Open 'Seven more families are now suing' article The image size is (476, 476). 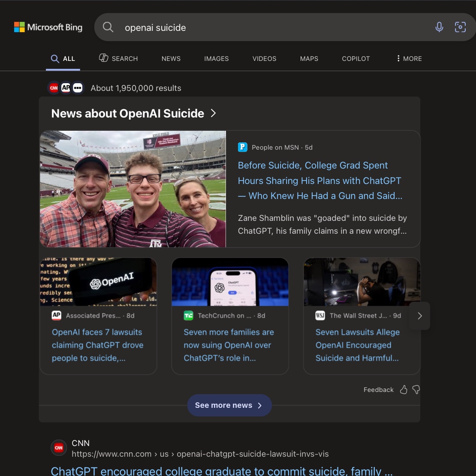point(229,345)
